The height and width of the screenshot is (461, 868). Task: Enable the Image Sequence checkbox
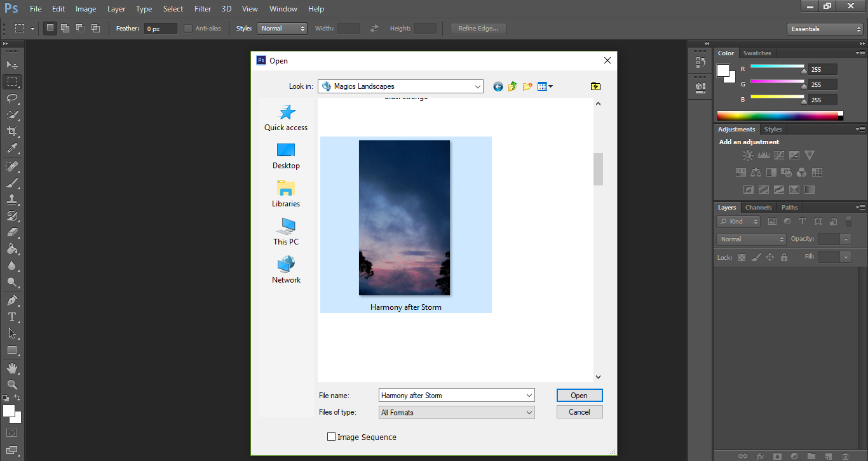[x=331, y=437]
